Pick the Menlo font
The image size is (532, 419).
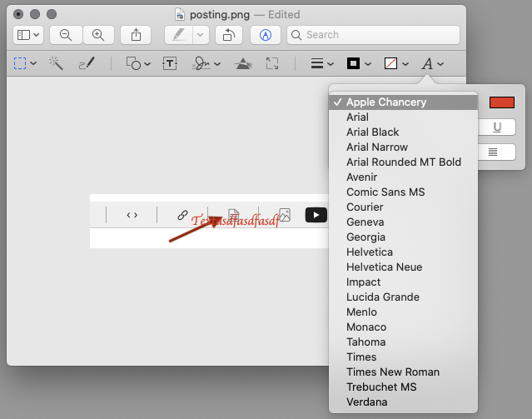pyautogui.click(x=404, y=312)
